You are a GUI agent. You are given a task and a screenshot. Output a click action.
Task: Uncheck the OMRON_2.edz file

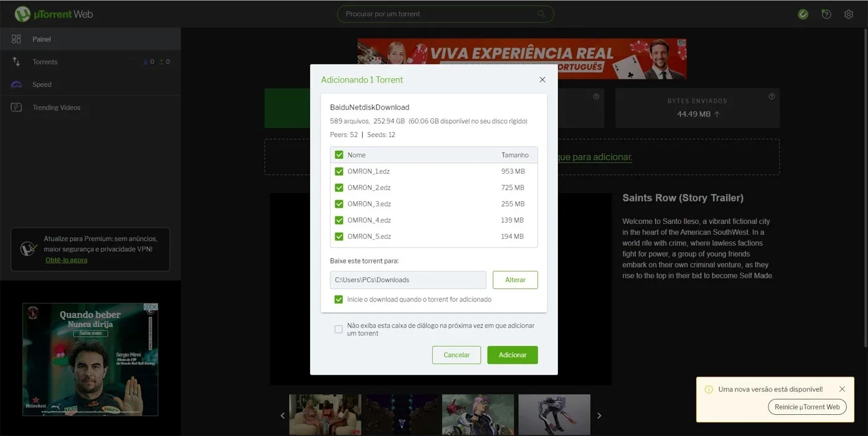coord(339,187)
